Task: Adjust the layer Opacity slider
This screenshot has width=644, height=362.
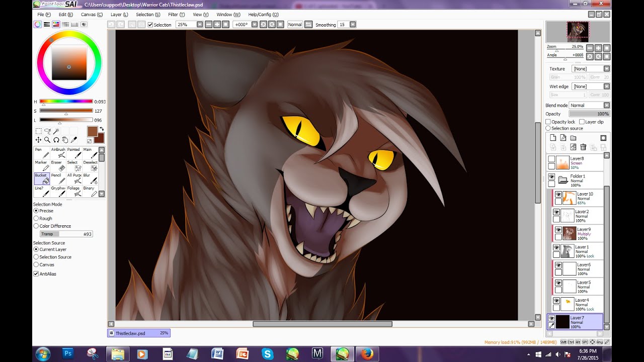Action: pos(589,114)
